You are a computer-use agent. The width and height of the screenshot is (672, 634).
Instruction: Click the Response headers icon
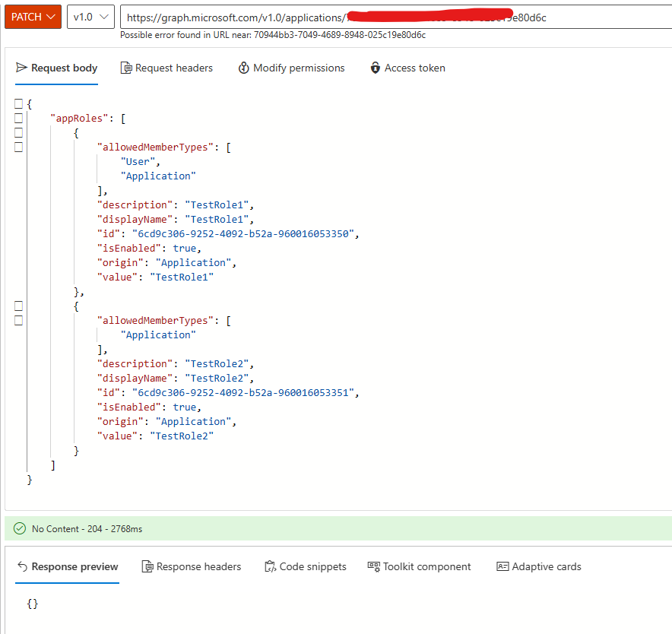tap(147, 566)
